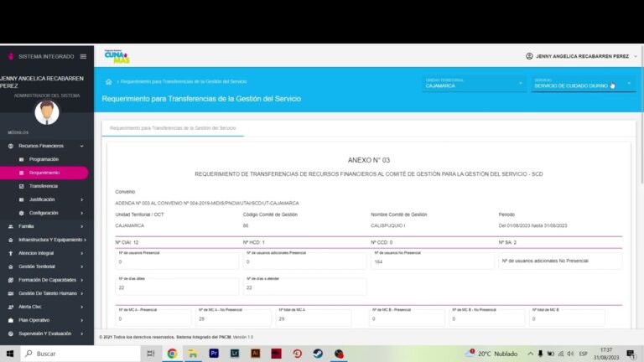This screenshot has width=644, height=362.
Task: Click the Nº de días útiles field
Action: coord(177,285)
